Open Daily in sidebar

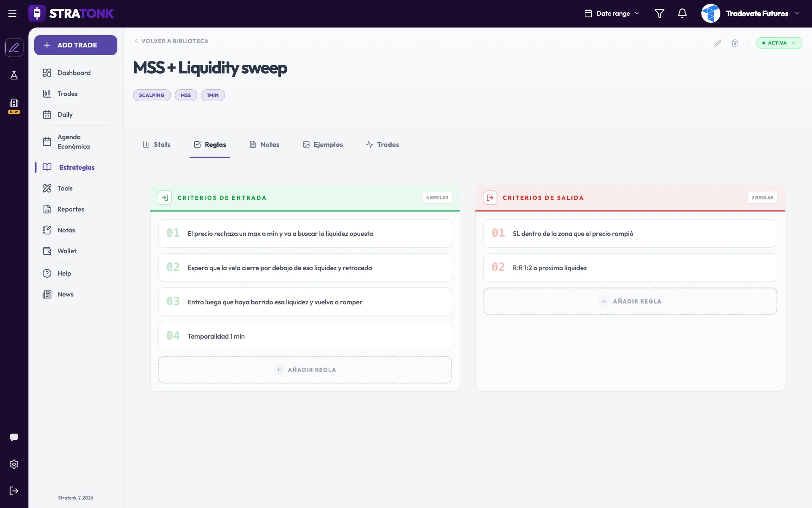tap(58, 115)
